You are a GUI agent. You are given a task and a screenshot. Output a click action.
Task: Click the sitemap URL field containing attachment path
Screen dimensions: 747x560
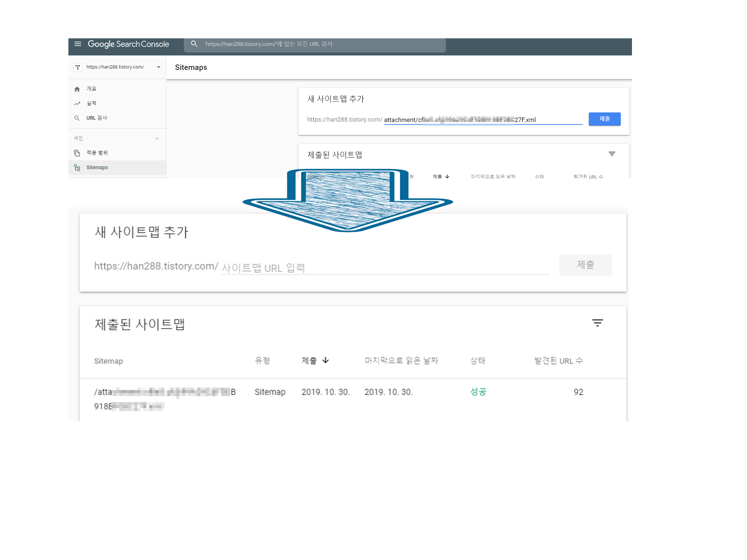click(x=483, y=120)
